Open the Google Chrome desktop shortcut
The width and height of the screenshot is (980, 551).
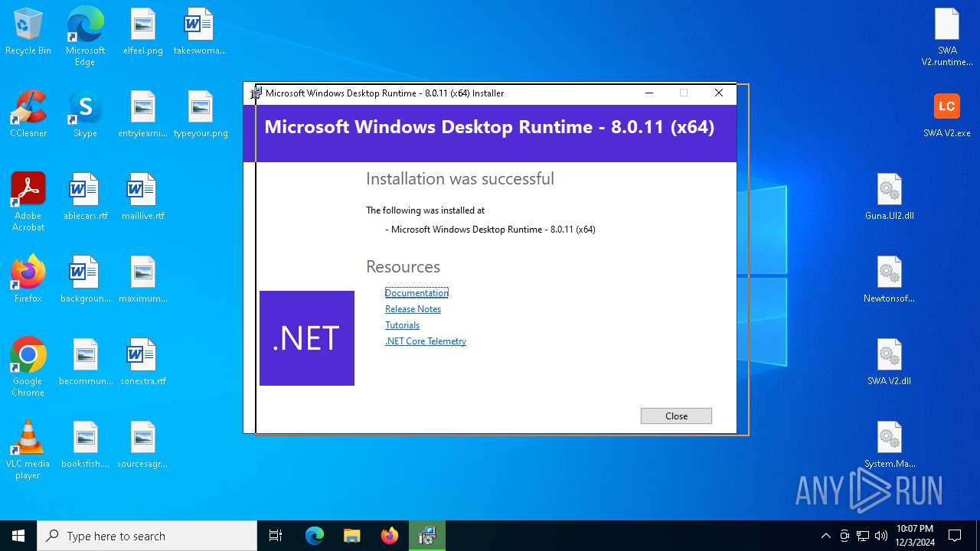(28, 367)
